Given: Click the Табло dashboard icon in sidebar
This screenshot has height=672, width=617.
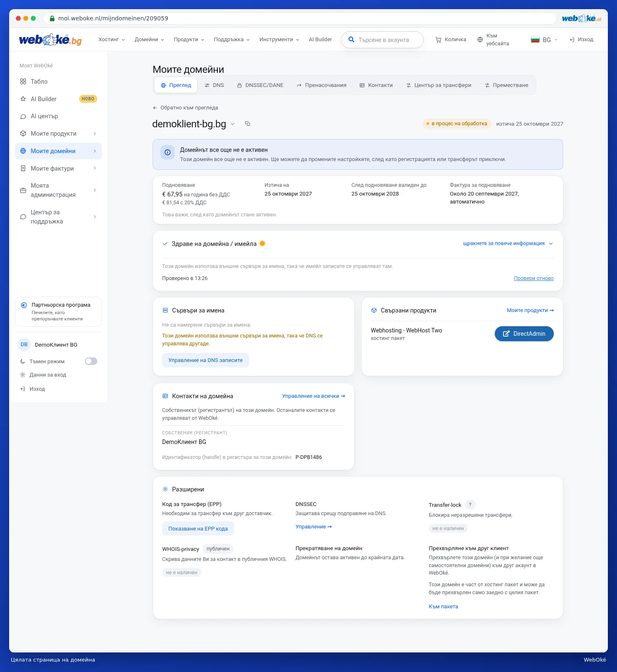Looking at the screenshot, I should coord(23,82).
